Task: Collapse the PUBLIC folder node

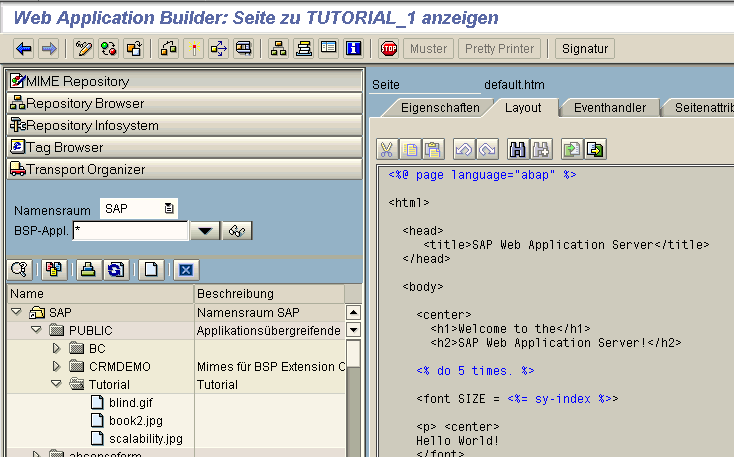Action: tap(37, 330)
